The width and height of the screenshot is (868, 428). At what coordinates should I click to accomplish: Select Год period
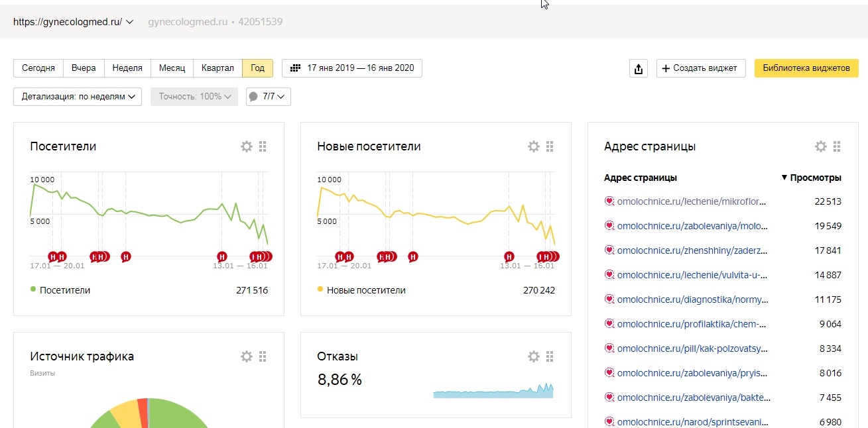258,68
